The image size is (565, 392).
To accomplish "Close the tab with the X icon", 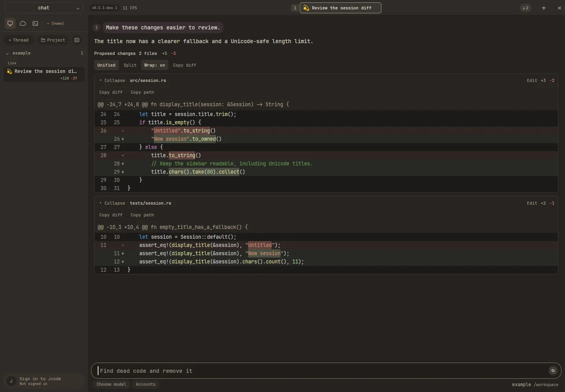I will (560, 8).
